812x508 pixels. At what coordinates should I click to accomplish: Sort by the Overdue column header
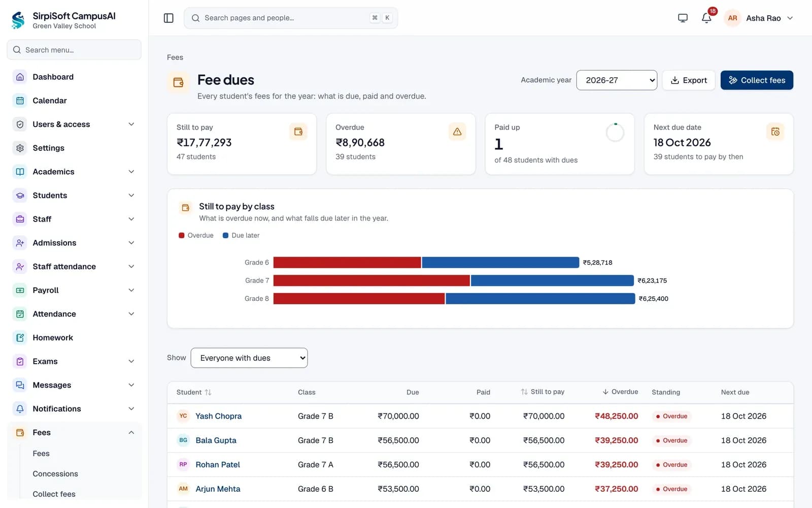coord(620,392)
